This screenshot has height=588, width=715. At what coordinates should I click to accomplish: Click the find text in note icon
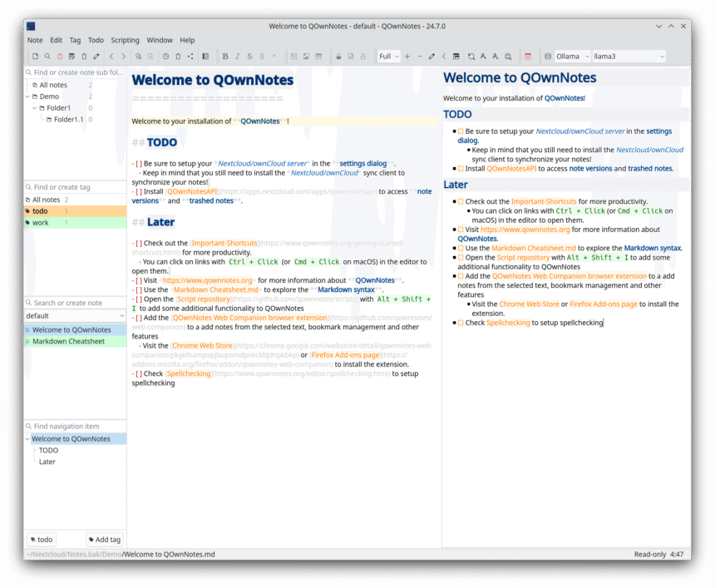[138, 57]
